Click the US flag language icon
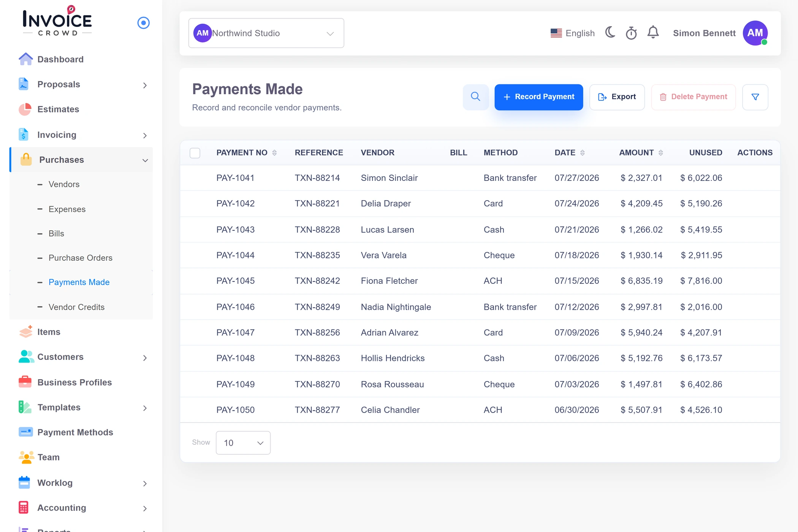 point(556,33)
